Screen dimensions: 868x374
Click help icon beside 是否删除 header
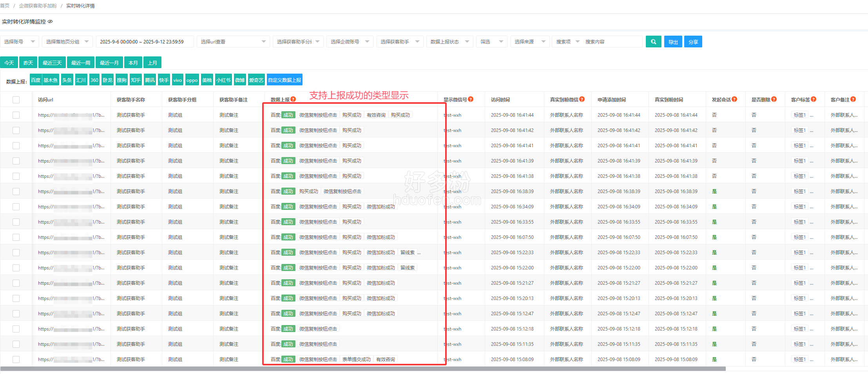click(x=774, y=99)
